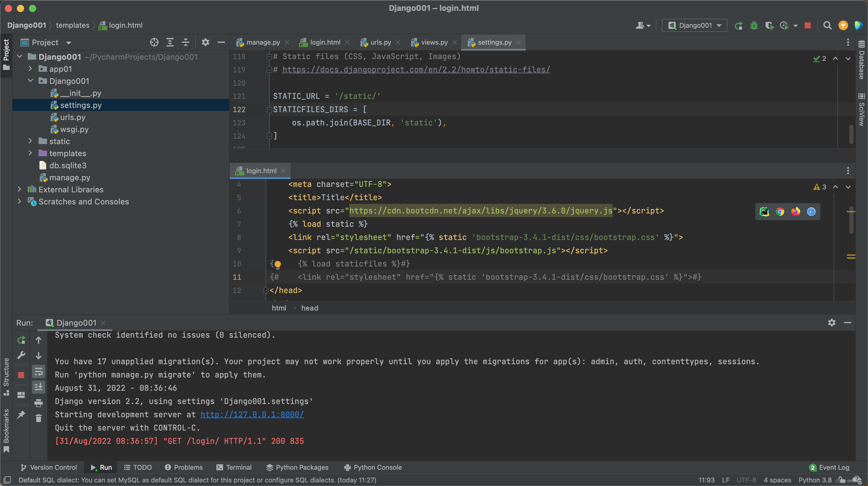Collapse the Django001 project root
This screenshot has height=486, width=868.
point(20,57)
